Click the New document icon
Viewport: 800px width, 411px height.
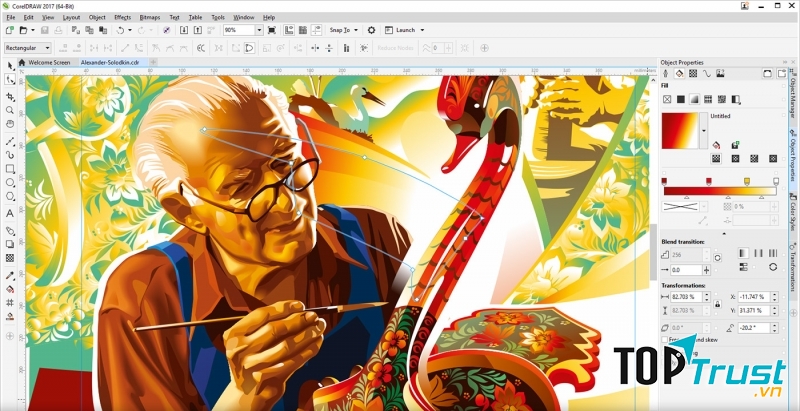(9, 30)
